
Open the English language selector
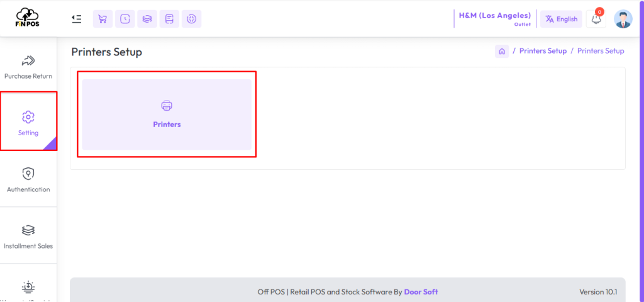pyautogui.click(x=561, y=19)
